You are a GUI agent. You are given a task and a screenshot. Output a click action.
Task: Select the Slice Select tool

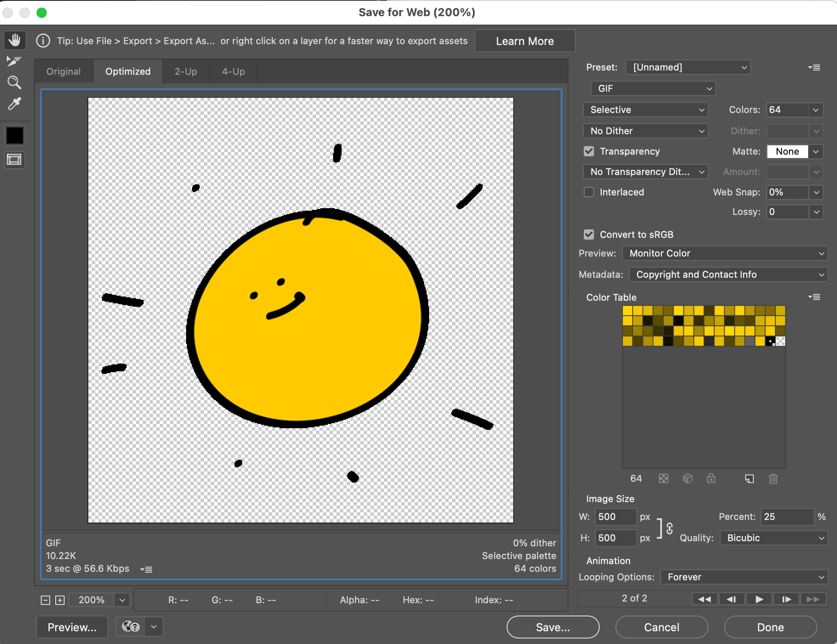[x=14, y=61]
